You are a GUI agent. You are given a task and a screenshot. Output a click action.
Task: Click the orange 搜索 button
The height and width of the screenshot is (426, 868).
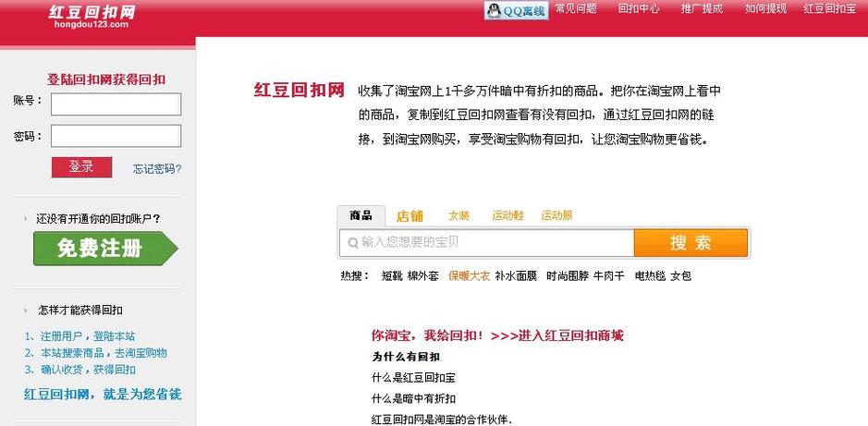tap(691, 243)
